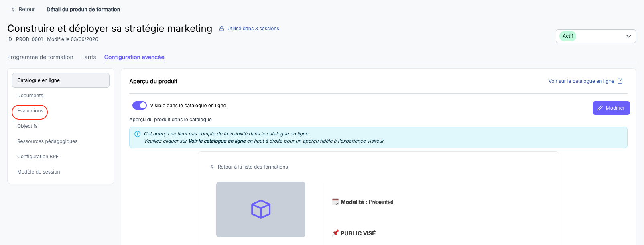Toggle Visible dans le catalogue en ligne switch
The height and width of the screenshot is (245, 644).
pos(140,105)
